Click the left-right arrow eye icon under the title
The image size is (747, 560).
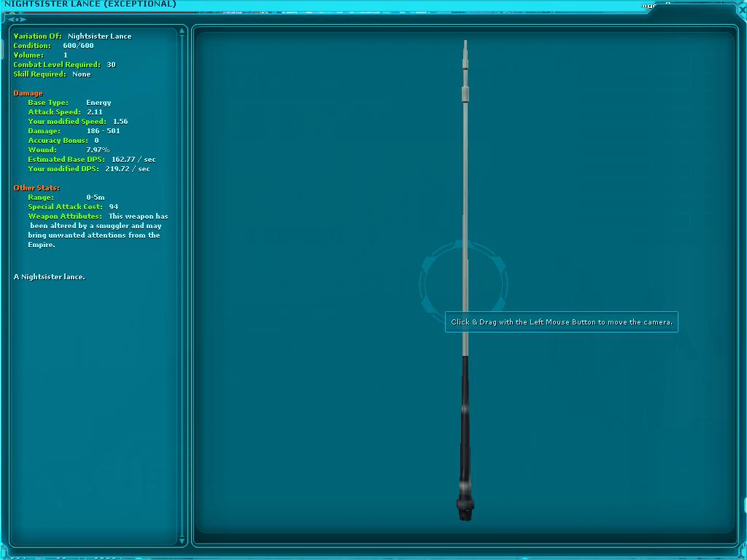[x=17, y=20]
